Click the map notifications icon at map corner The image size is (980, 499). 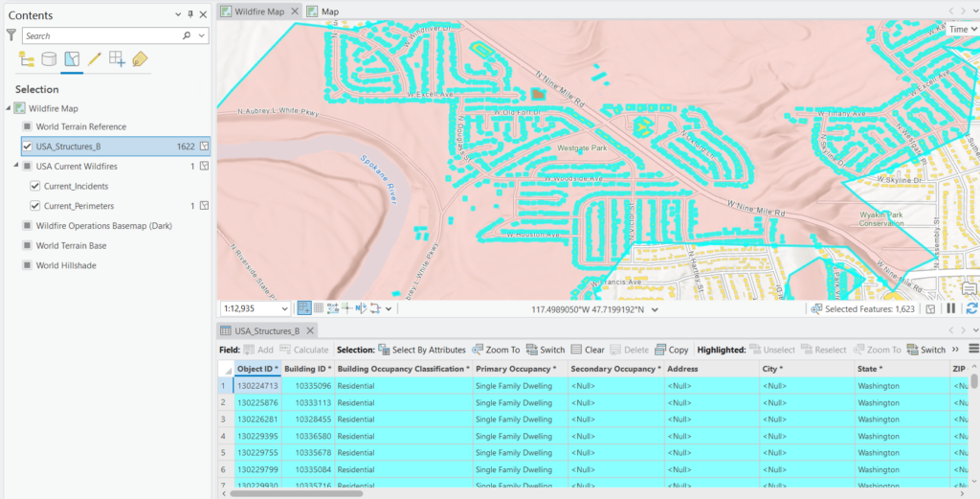(969, 289)
